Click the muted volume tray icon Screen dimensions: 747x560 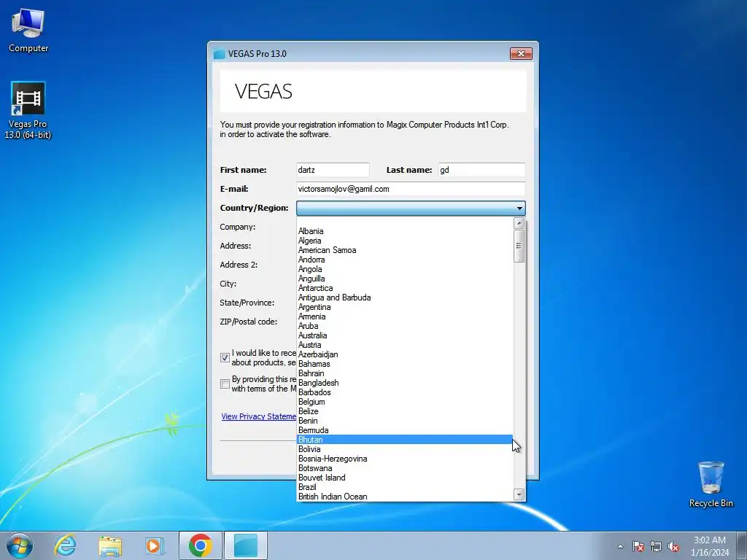point(673,546)
